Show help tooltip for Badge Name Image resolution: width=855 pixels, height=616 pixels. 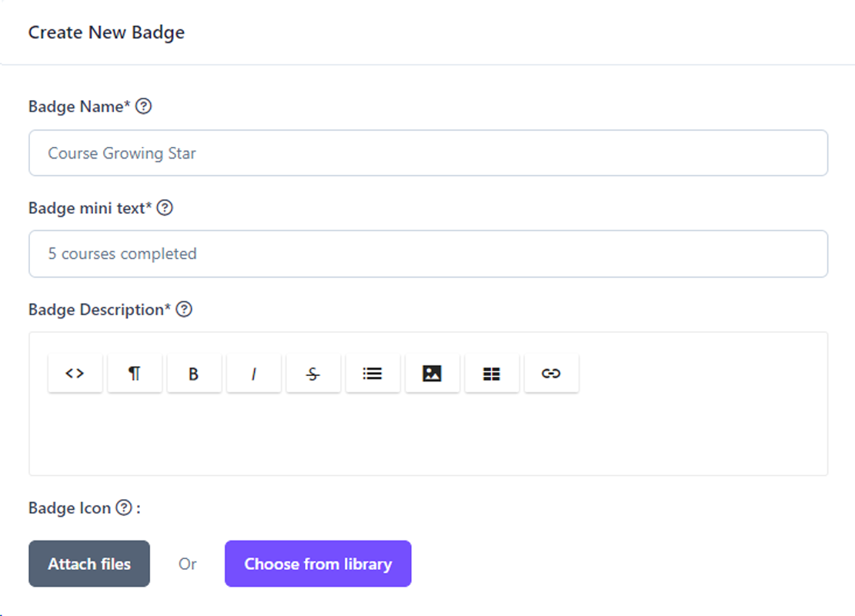tap(143, 107)
